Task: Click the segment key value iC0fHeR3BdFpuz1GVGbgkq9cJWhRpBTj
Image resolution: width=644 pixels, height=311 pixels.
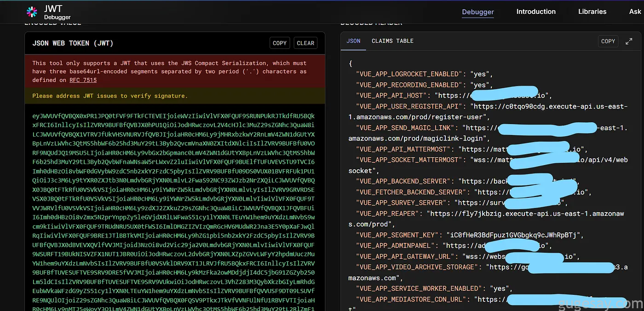Action: 514,235
